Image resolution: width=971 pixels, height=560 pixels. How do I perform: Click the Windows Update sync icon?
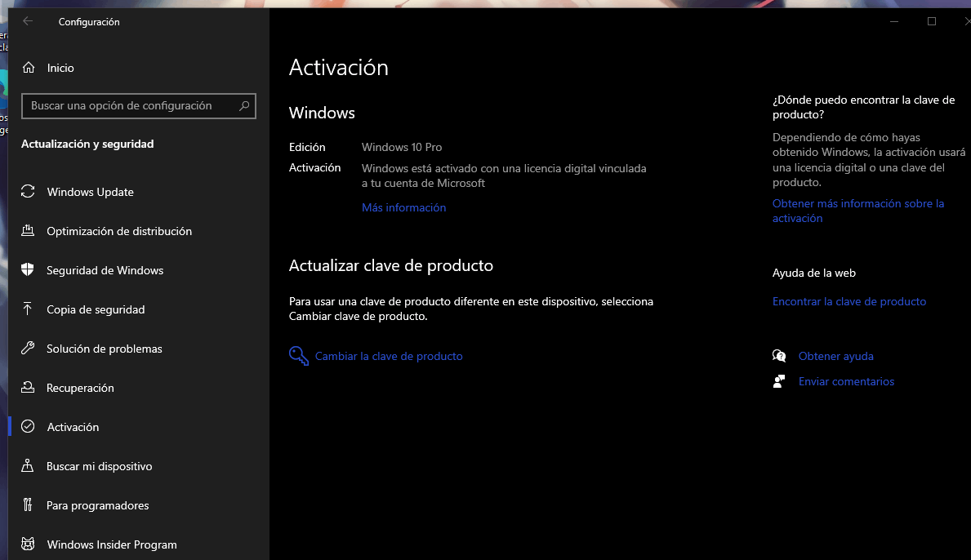click(x=28, y=191)
